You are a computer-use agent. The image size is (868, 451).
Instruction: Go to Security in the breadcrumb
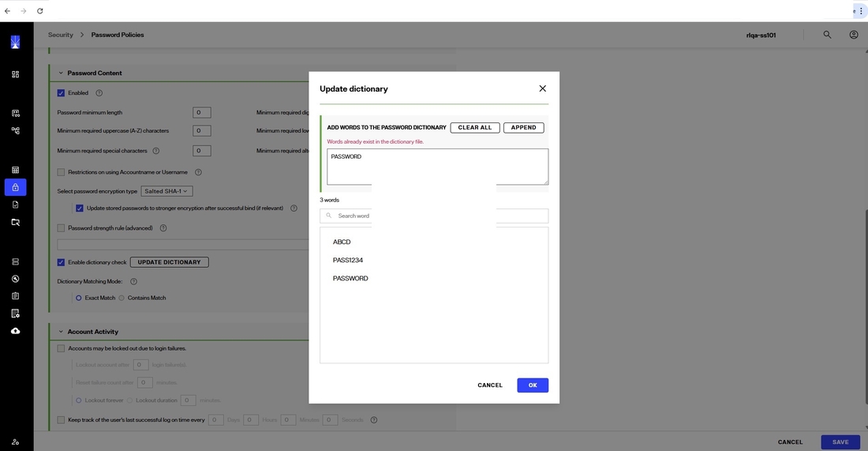(x=60, y=34)
